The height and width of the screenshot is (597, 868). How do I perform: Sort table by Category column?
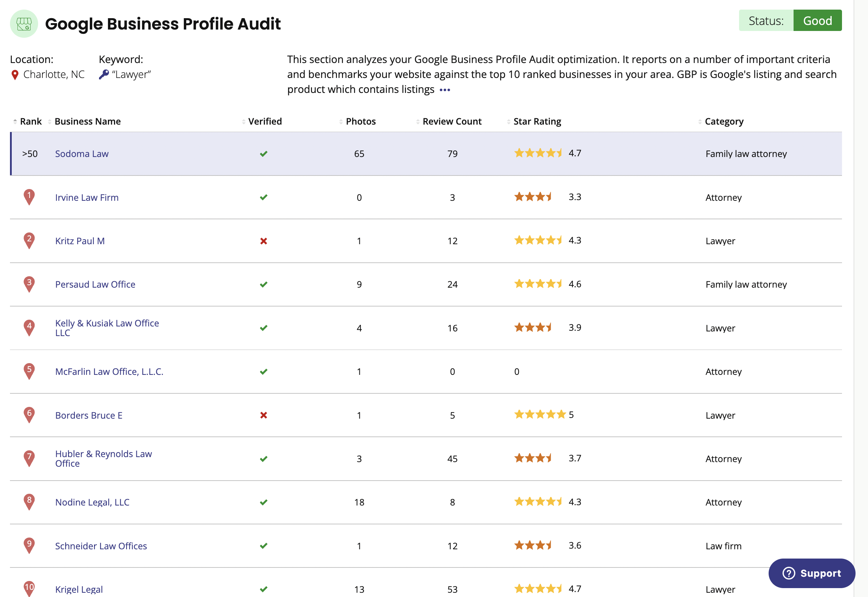click(x=721, y=121)
